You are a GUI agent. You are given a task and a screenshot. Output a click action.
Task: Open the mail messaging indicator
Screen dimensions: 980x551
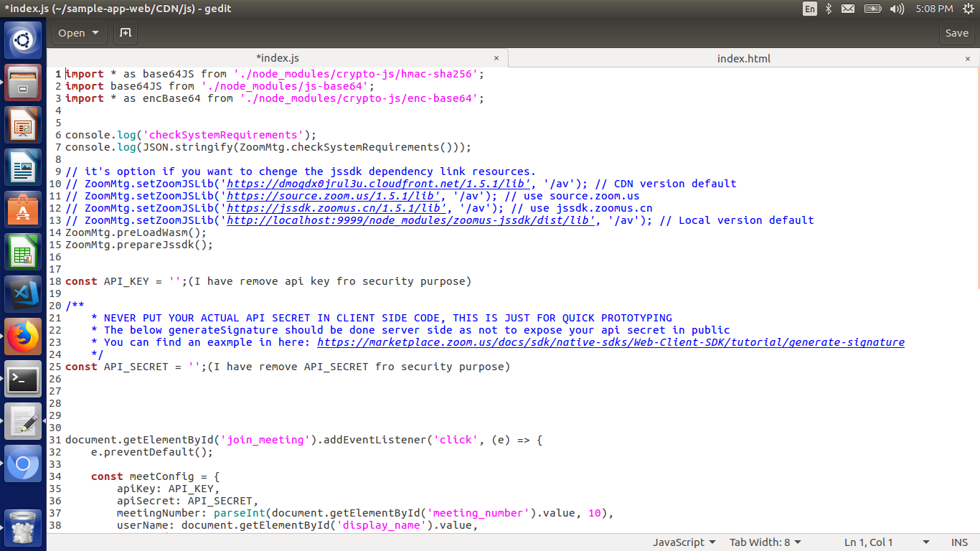[848, 9]
